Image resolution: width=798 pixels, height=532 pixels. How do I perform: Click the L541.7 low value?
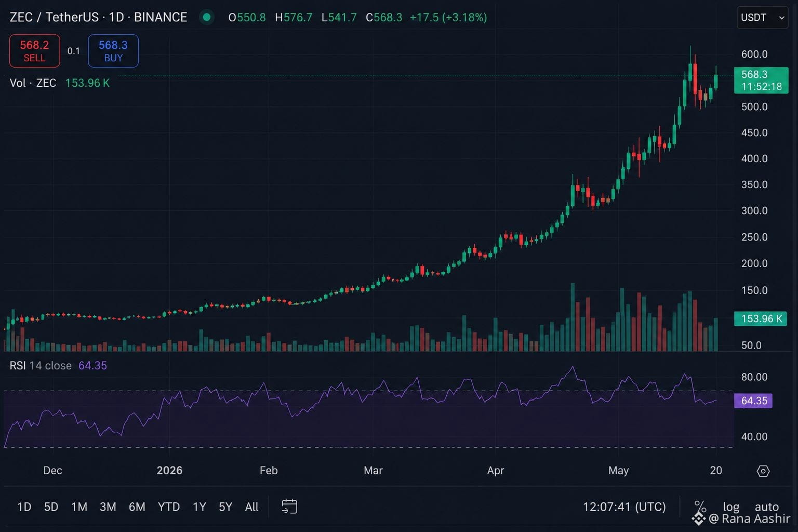(x=339, y=17)
